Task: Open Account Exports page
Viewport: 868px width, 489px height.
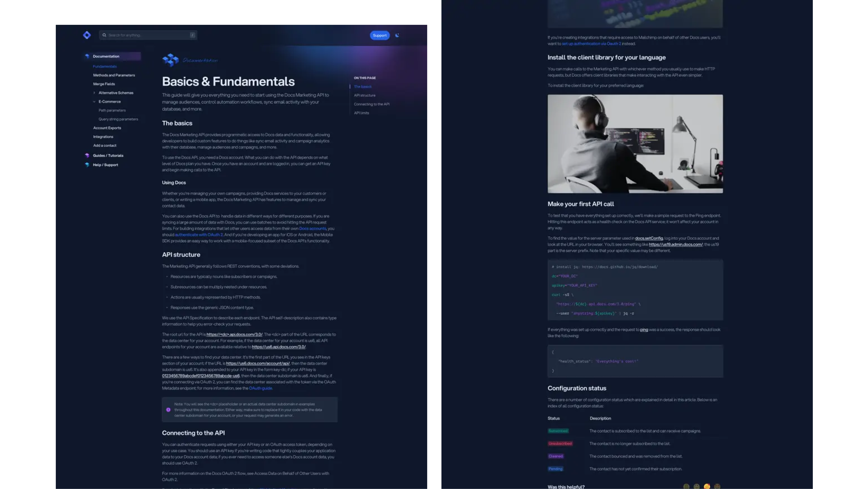Action: (107, 128)
